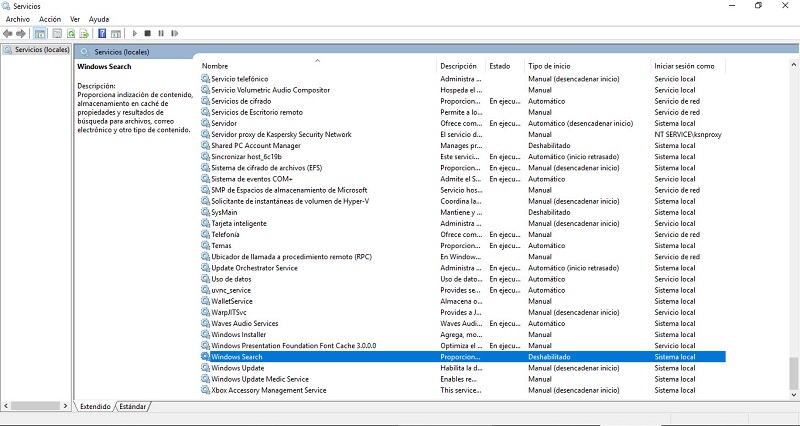Select the Waves Audio Services row
Image resolution: width=800 pixels, height=426 pixels.
(463, 323)
